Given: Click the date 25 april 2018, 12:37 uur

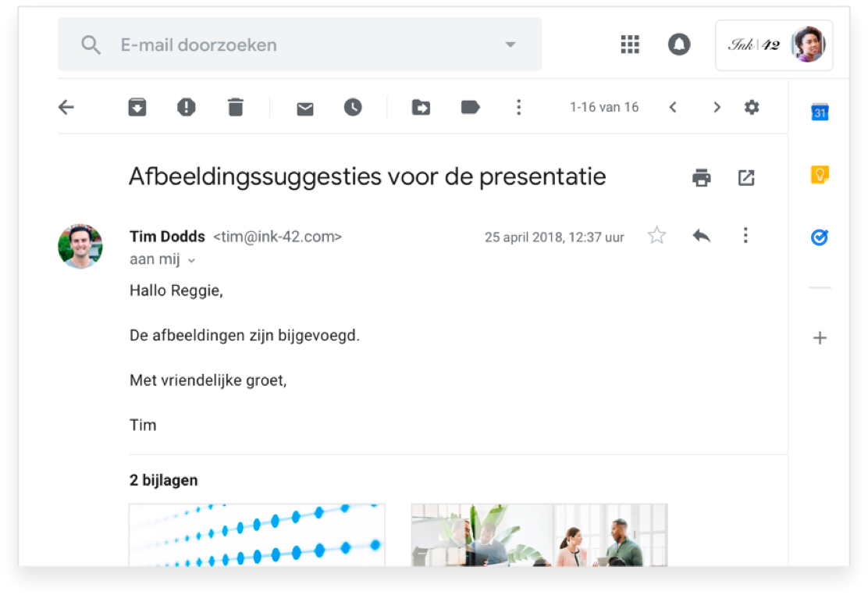Looking at the screenshot, I should [x=554, y=237].
